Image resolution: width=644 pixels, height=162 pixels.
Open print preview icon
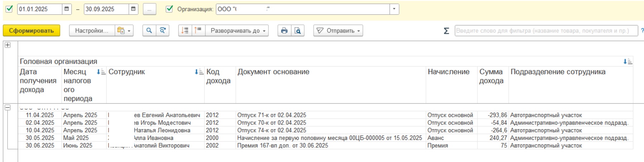point(297,31)
